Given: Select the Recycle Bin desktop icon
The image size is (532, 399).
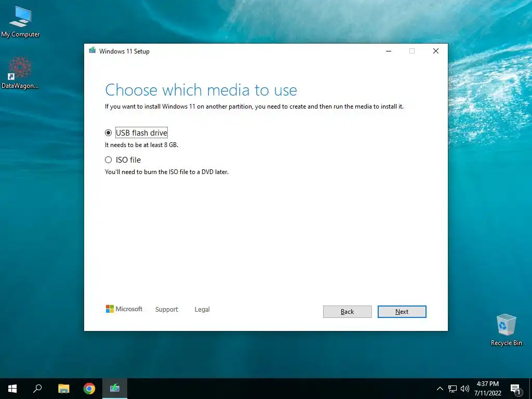Looking at the screenshot, I should click(x=506, y=330).
